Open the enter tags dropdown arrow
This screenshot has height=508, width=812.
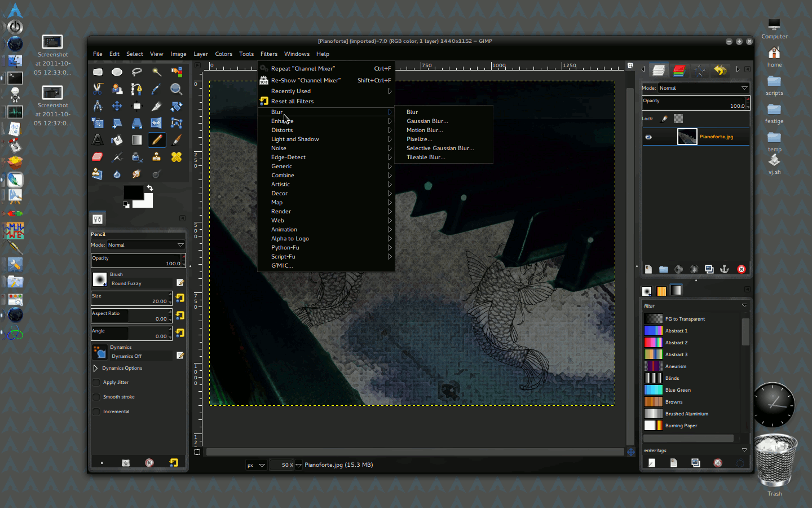pos(744,450)
